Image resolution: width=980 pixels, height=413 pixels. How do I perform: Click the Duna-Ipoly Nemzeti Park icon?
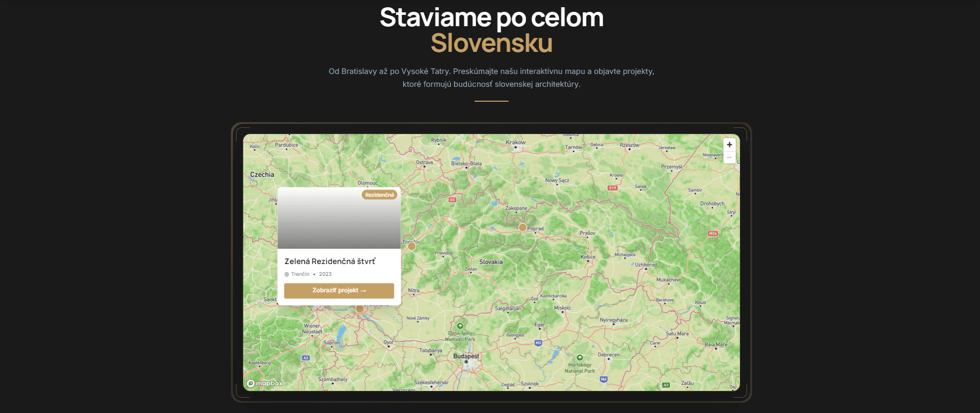[460, 326]
